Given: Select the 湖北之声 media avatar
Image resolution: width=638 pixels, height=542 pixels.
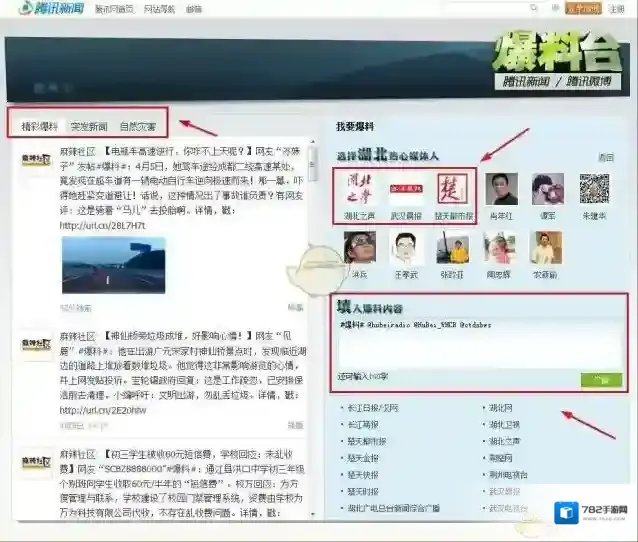Looking at the screenshot, I should tap(360, 189).
